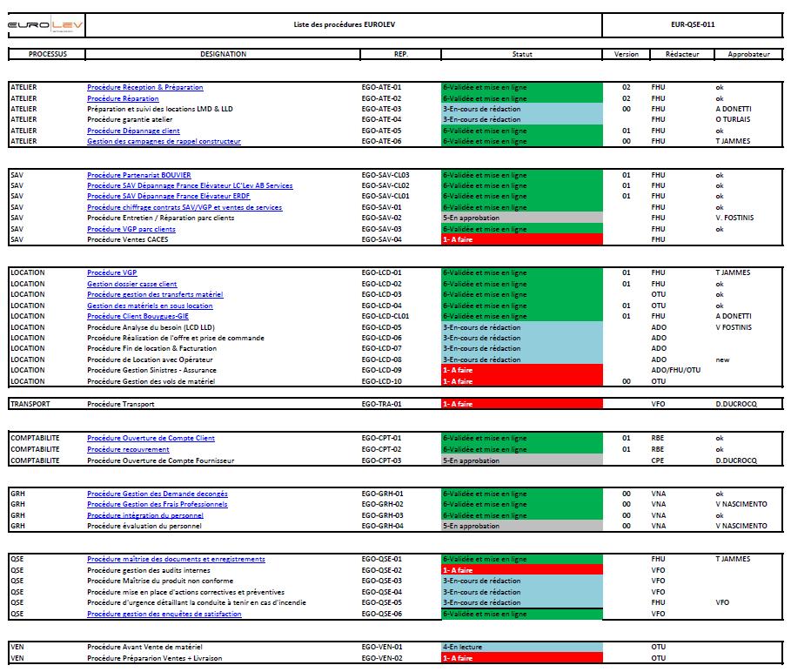Select the approver cell D.DUCROCQ in TRANSPORT row

coord(736,404)
